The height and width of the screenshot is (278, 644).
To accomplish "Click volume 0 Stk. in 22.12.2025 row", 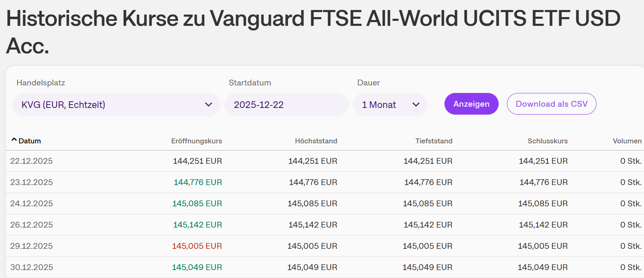I will (x=631, y=161).
